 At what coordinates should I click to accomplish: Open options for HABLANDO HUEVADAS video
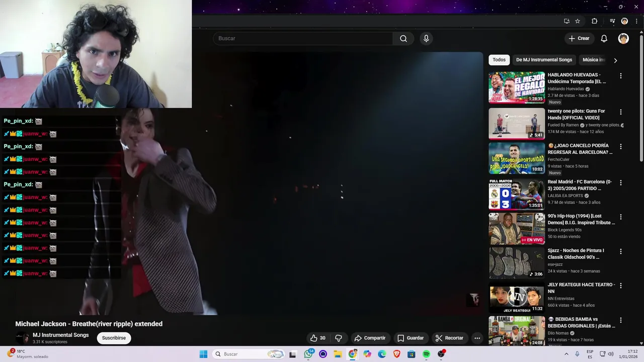click(x=620, y=76)
